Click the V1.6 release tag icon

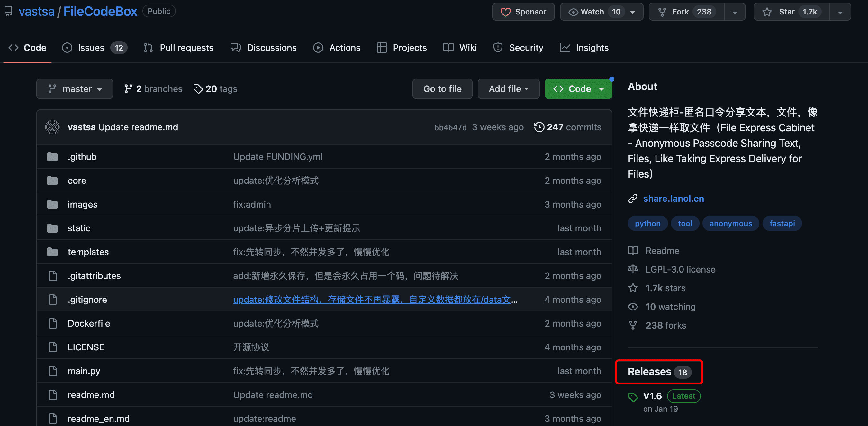click(633, 397)
